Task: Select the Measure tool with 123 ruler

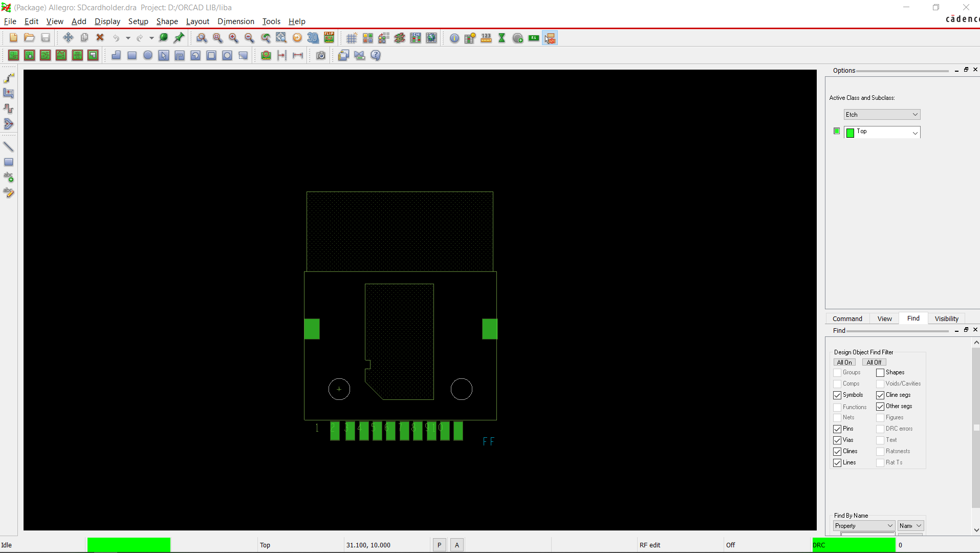Action: 486,38
